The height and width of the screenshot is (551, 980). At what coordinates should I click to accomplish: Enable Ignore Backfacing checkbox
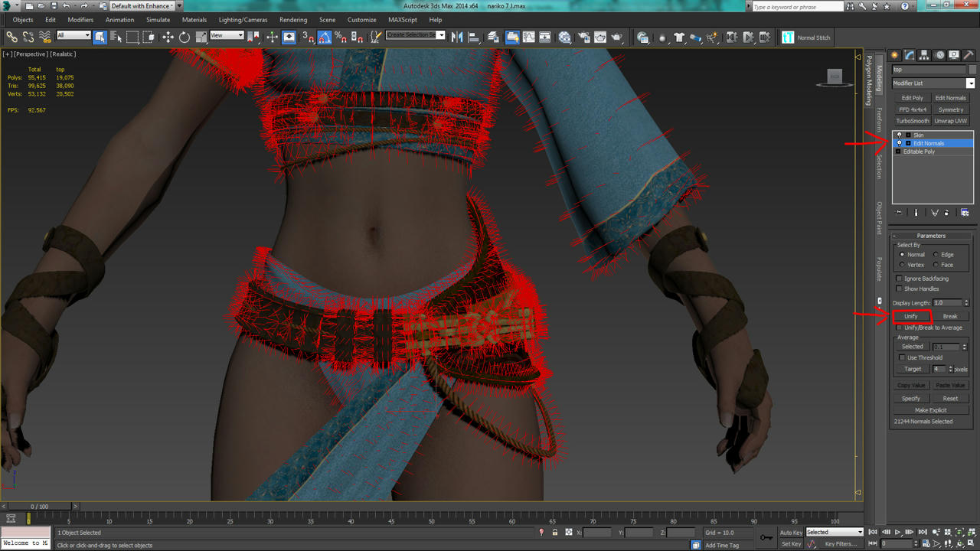900,279
